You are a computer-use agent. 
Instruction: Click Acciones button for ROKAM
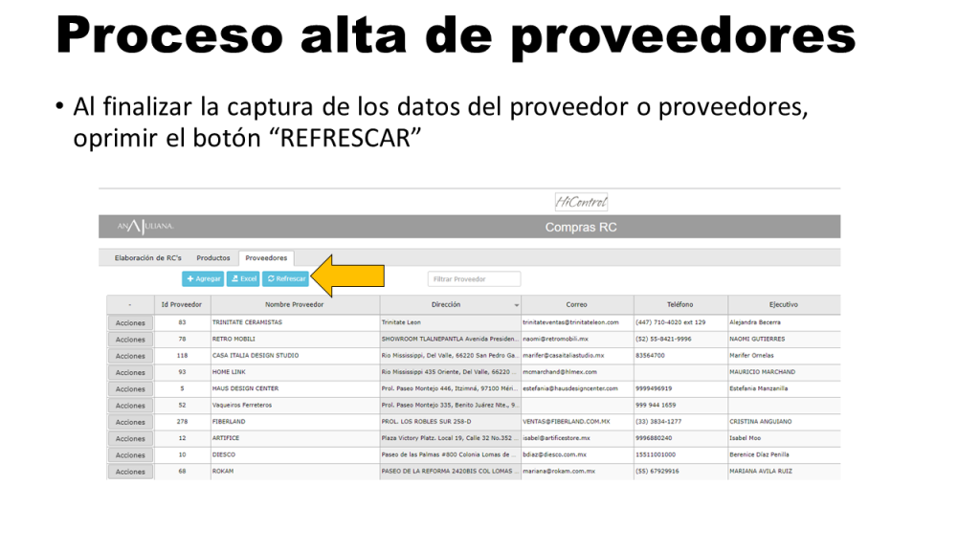point(130,472)
